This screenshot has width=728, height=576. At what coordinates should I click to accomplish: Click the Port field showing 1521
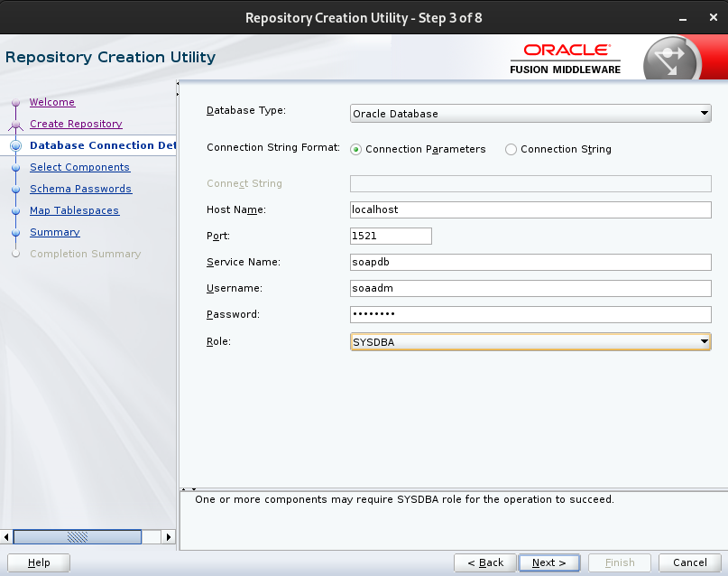[391, 236]
